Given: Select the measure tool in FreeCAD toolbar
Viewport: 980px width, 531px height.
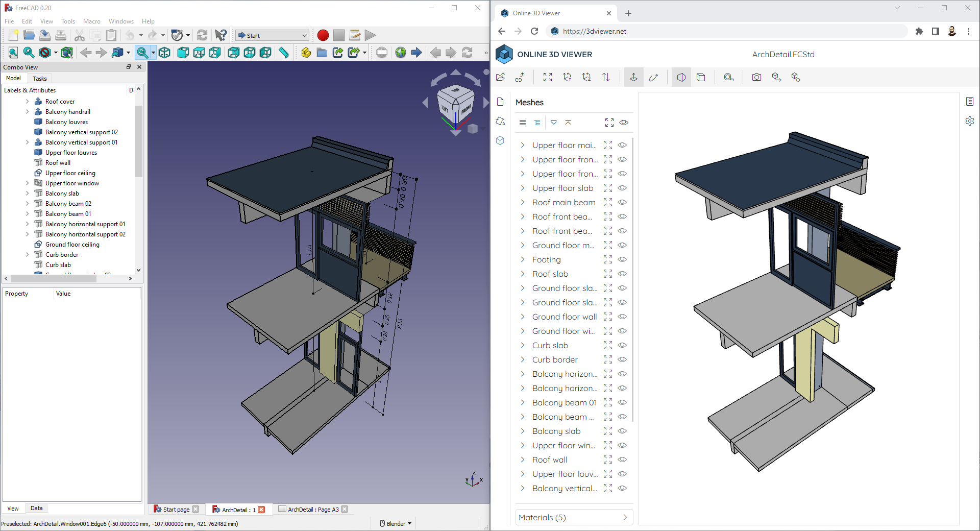Looking at the screenshot, I should tap(284, 52).
